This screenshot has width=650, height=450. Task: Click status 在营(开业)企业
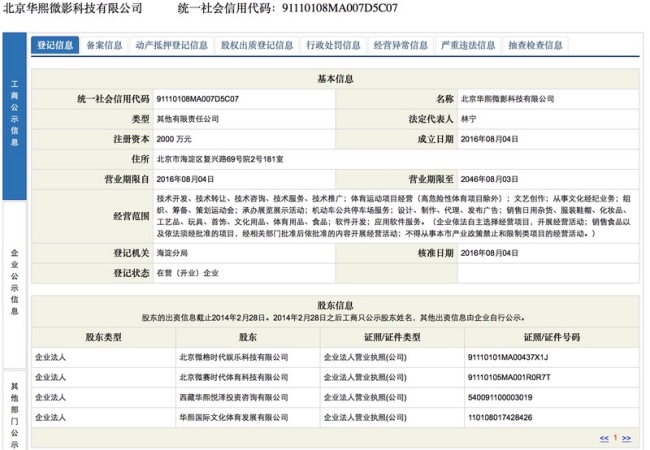pos(187,273)
